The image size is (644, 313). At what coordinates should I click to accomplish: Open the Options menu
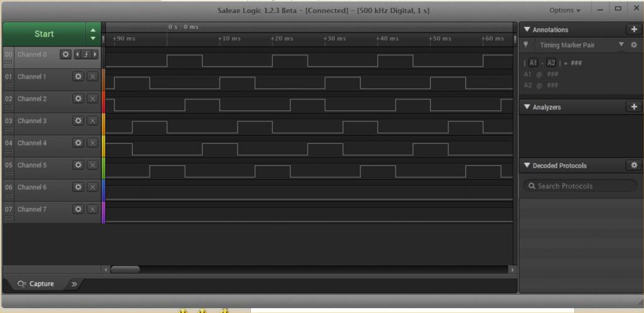click(x=564, y=10)
